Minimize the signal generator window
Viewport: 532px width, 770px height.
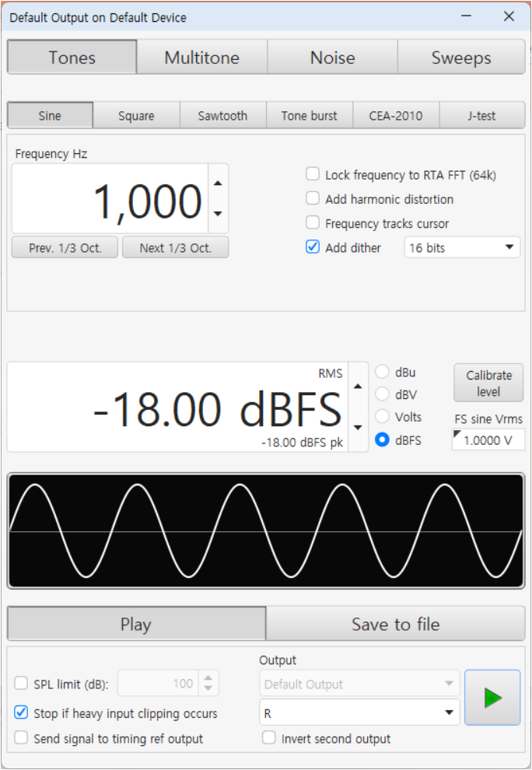[467, 16]
